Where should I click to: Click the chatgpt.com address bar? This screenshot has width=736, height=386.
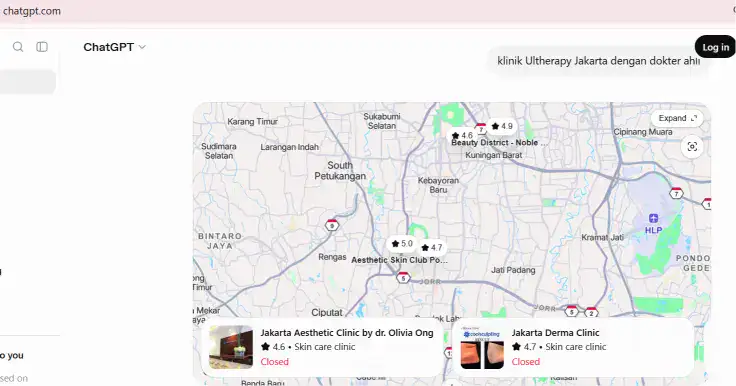pyautogui.click(x=32, y=11)
